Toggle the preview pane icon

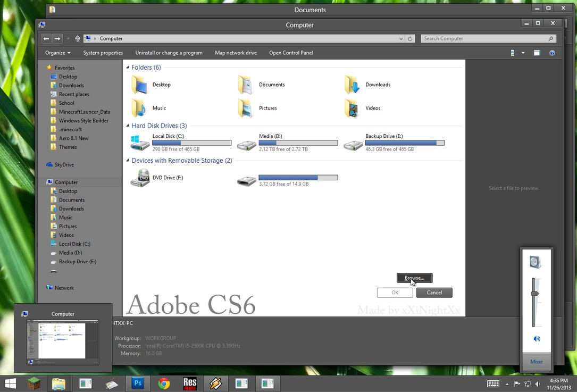537,53
